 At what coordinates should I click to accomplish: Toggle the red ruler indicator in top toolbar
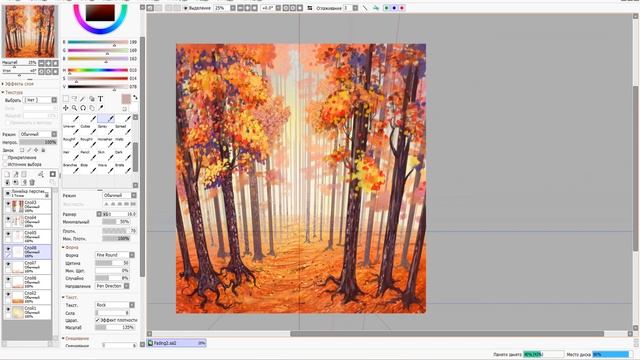402,8
